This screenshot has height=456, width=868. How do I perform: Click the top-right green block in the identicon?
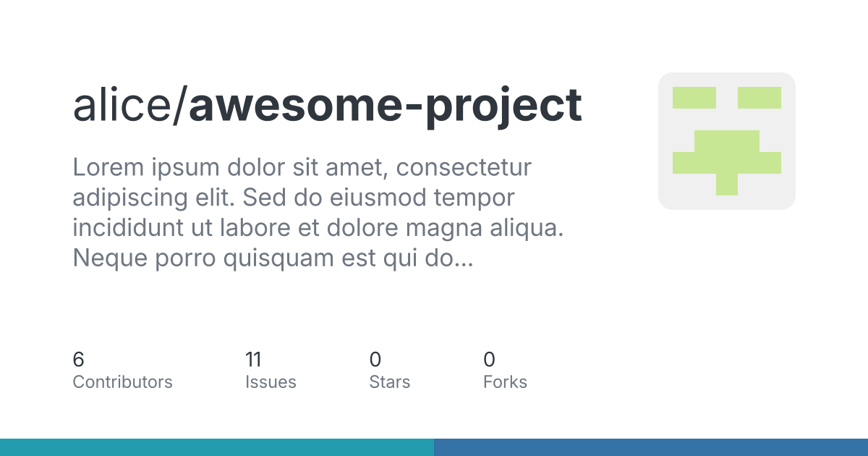pyautogui.click(x=759, y=98)
